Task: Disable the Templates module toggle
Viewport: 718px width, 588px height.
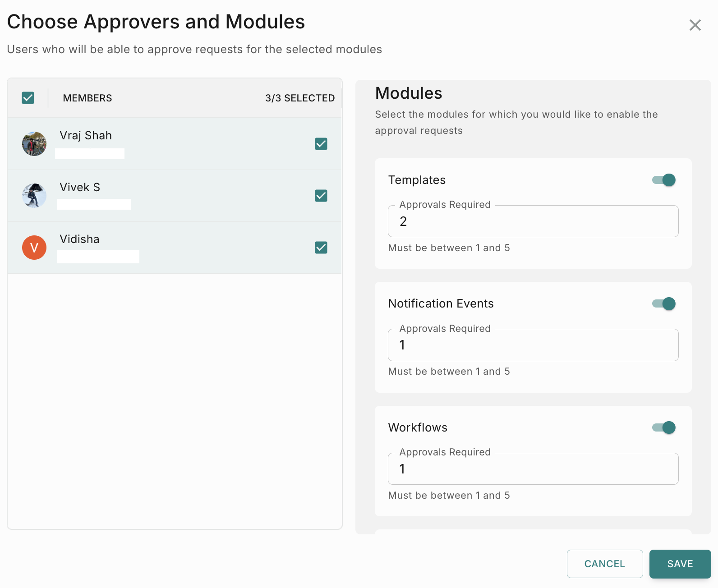Action: pos(664,180)
